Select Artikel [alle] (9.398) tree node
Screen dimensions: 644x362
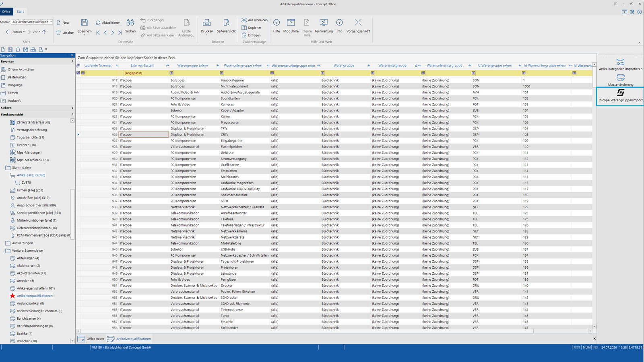31,175
